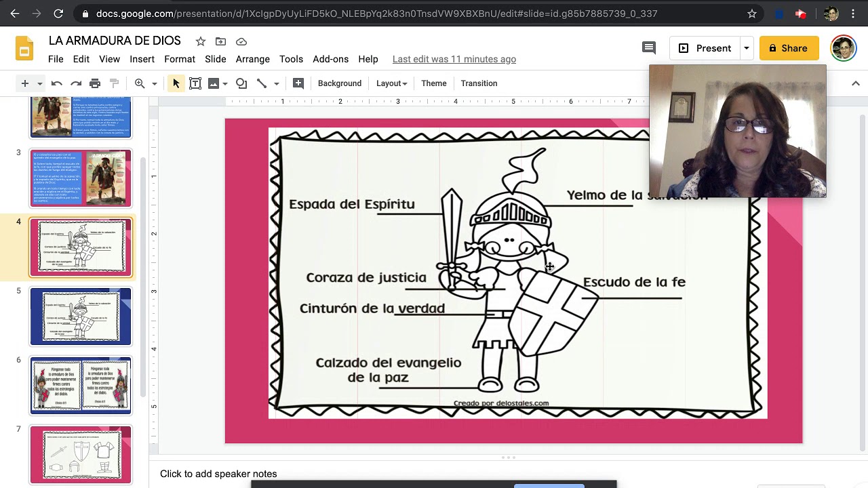Print the presentation

pos(95,83)
